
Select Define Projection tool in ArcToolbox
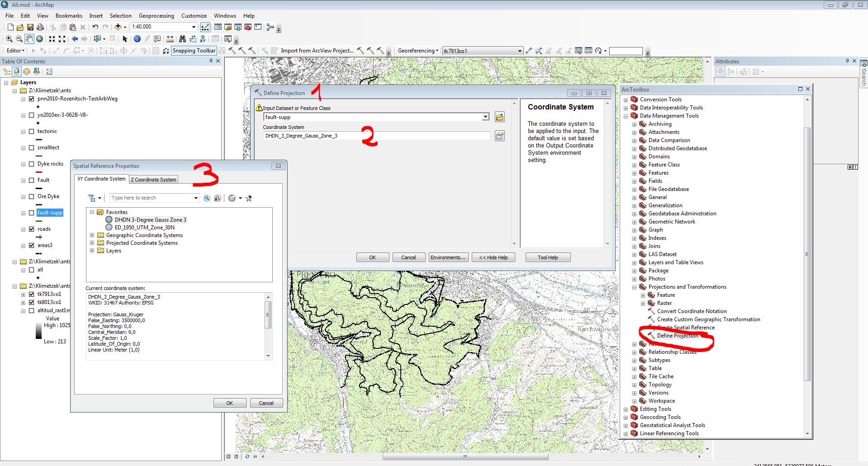coord(678,336)
